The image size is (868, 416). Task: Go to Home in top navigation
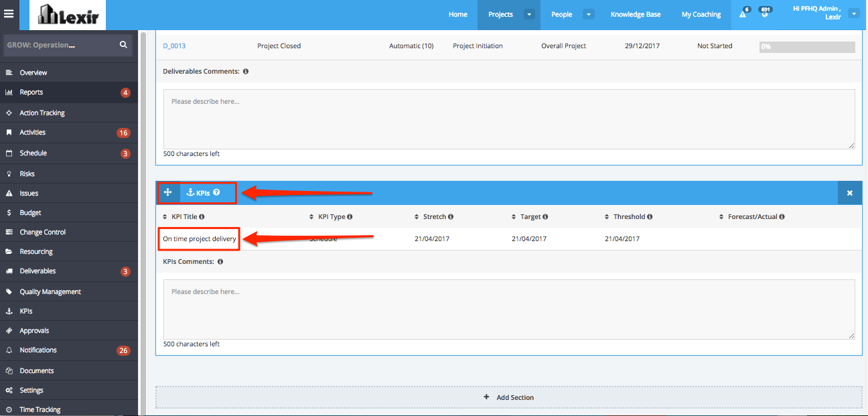458,14
